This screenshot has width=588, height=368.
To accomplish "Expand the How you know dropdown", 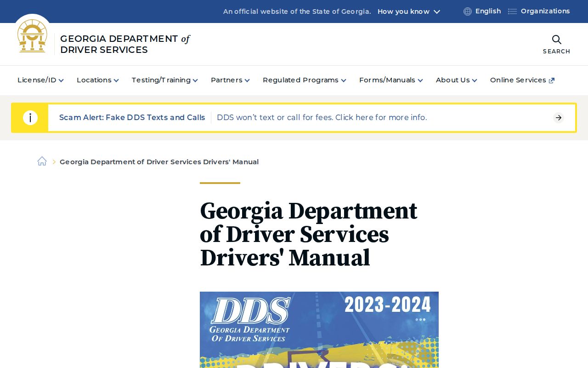I will point(409,11).
